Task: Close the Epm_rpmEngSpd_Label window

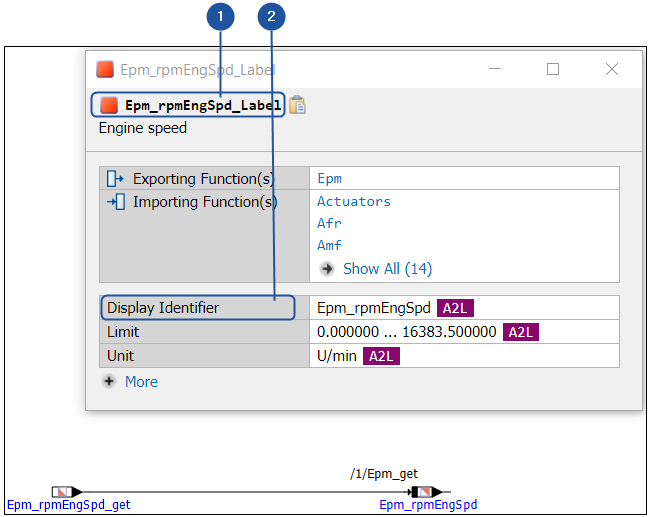Action: pyautogui.click(x=612, y=69)
